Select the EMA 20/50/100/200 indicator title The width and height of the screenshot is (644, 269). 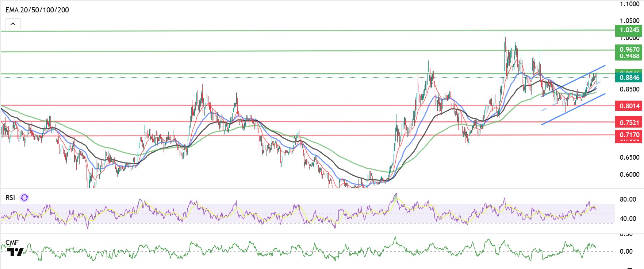[x=37, y=10]
